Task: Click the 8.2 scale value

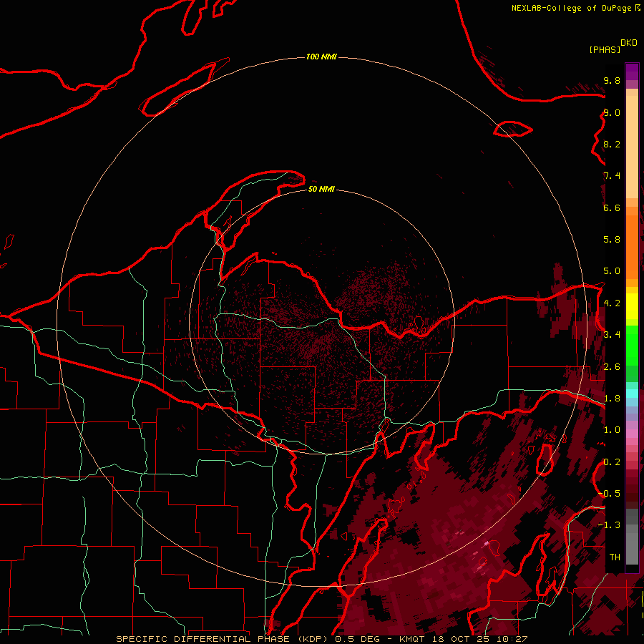Action: 612,144
